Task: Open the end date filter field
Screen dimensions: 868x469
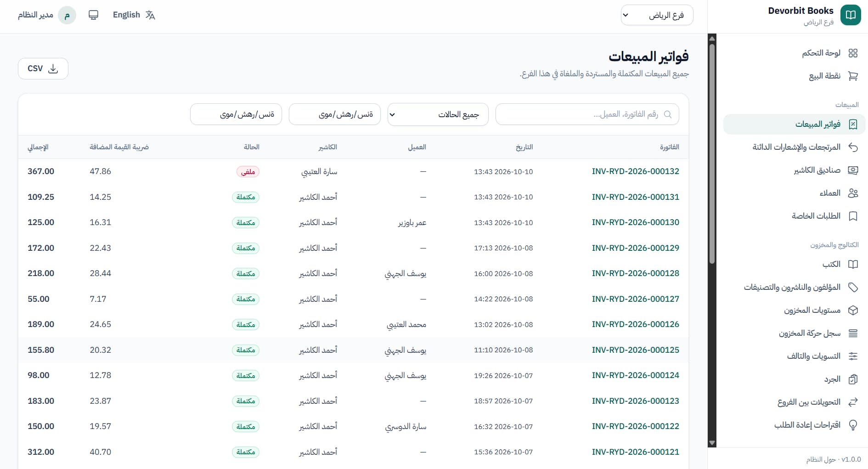Action: 236,114
